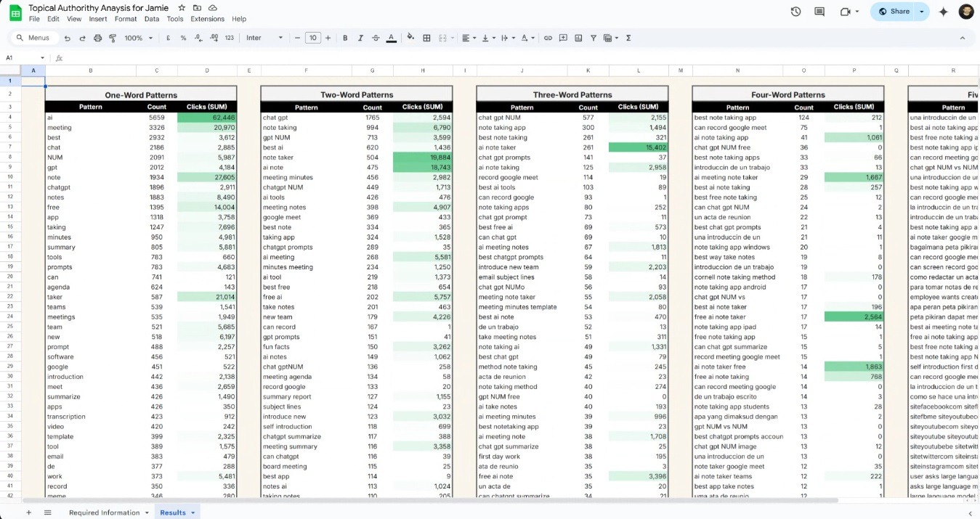Open the Google Sheets home logo
The height and width of the screenshot is (519, 980).
tap(15, 12)
